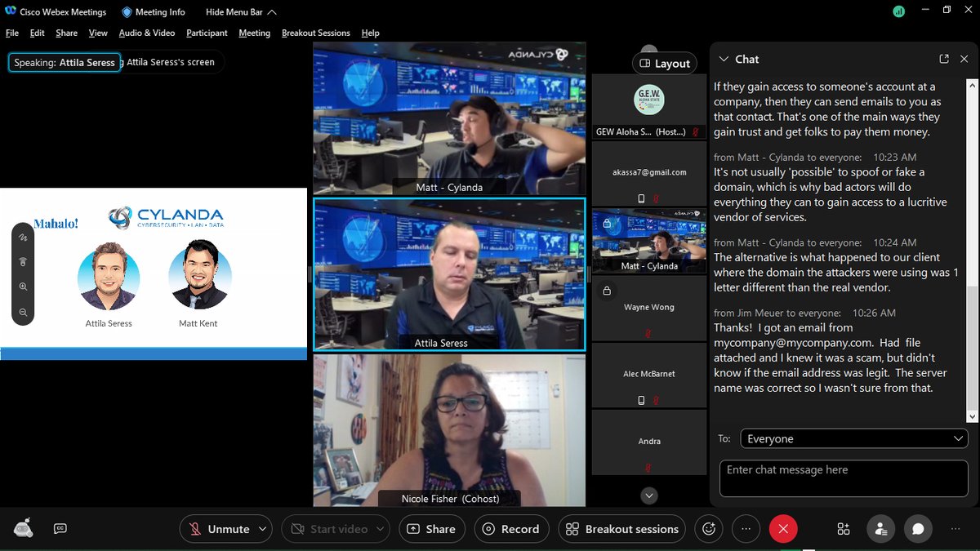Open the To: Everyone recipient dropdown

pyautogui.click(x=853, y=439)
